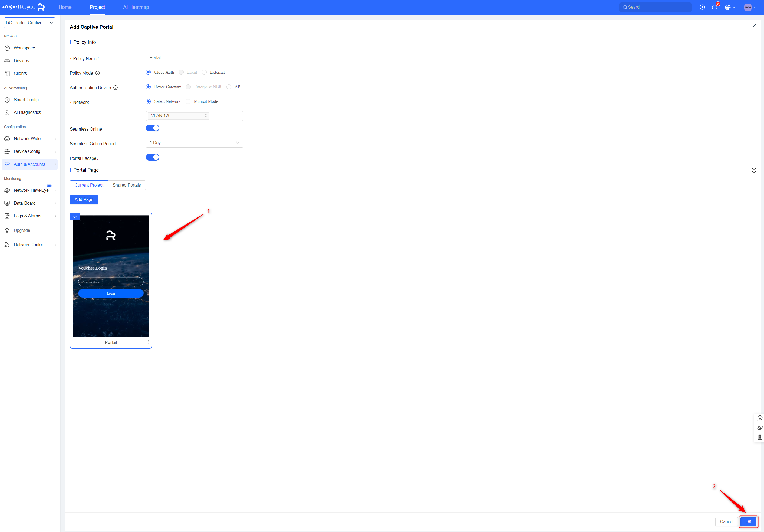
Task: Open the AI Heatmap tab
Action: tap(136, 7)
